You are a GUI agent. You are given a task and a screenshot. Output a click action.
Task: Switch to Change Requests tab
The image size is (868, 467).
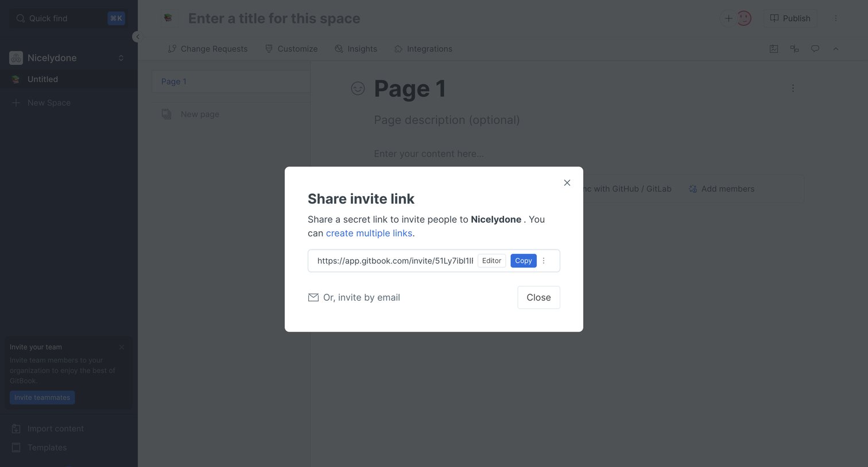(207, 49)
